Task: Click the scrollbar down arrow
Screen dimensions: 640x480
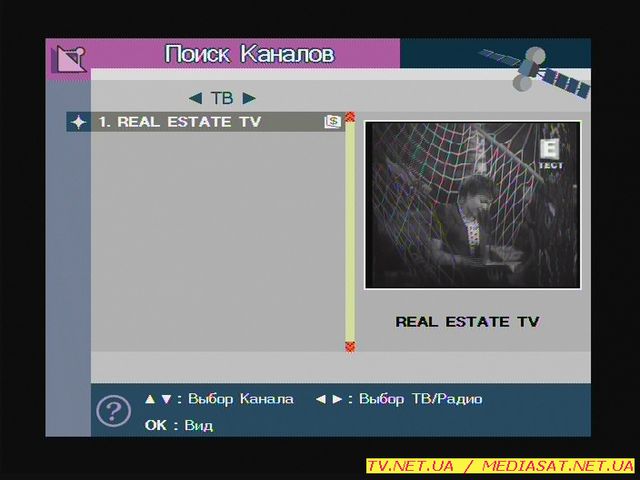Action: [x=350, y=347]
